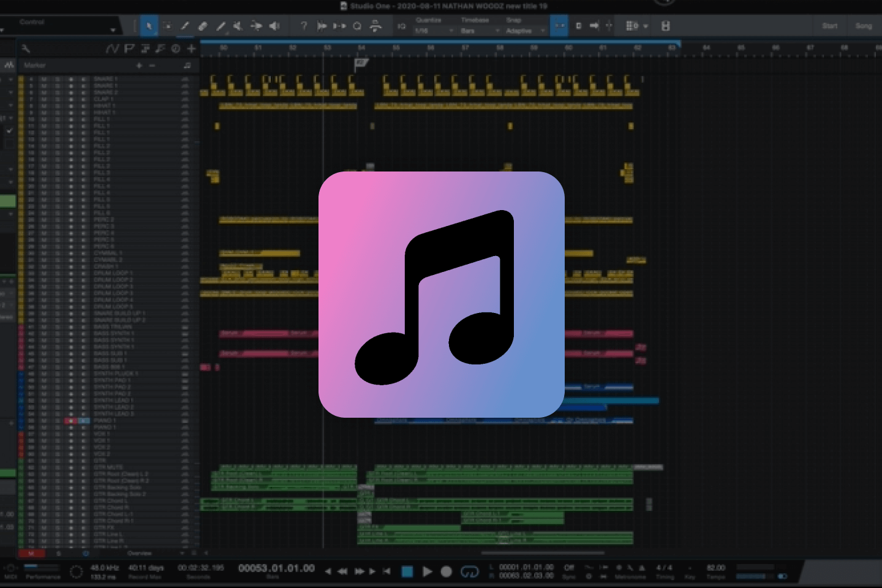The height and width of the screenshot is (588, 882).
Task: Select the Mute tool
Action: click(x=238, y=26)
